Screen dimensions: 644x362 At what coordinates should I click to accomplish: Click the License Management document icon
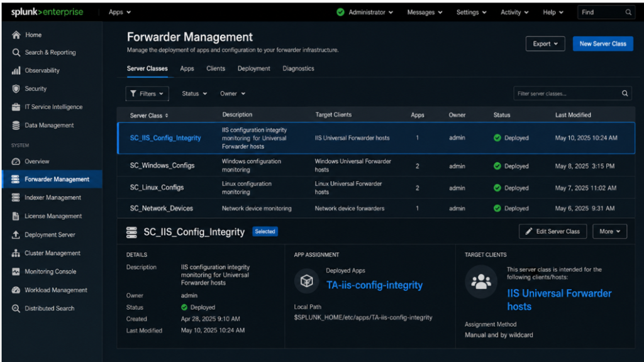[16, 216]
